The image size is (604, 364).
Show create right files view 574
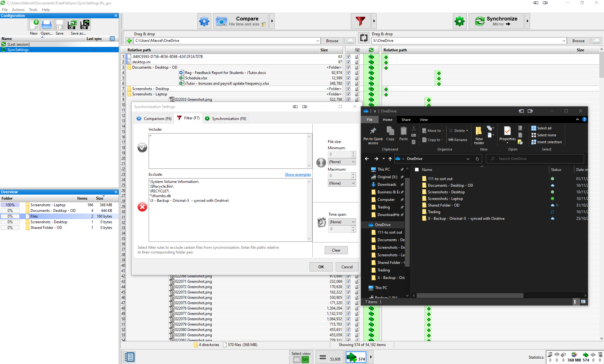(x=356, y=357)
